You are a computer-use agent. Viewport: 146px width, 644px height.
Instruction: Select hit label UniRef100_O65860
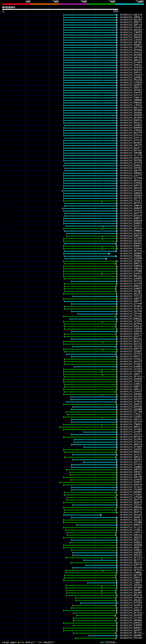tap(131, 261)
